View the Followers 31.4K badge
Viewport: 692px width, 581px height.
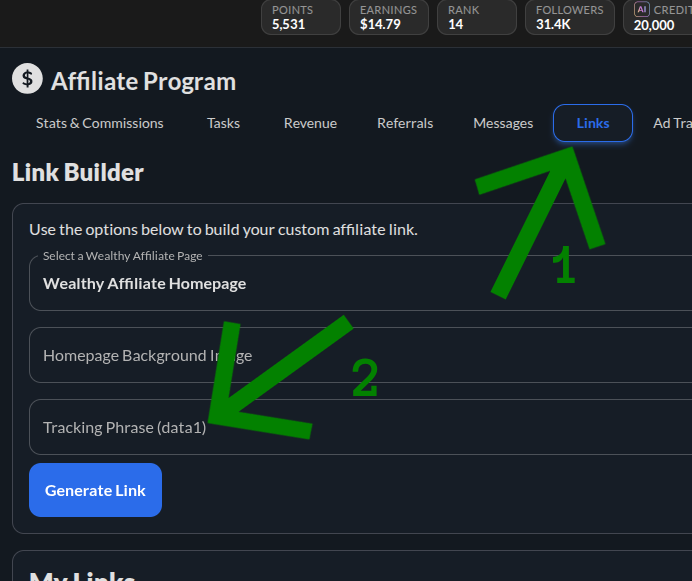tap(569, 17)
